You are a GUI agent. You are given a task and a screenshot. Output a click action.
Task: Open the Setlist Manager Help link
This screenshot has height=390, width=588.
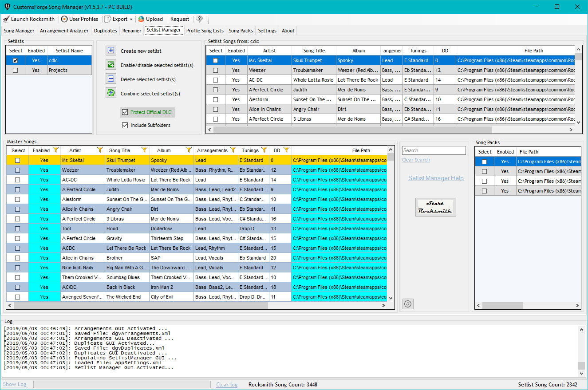435,177
